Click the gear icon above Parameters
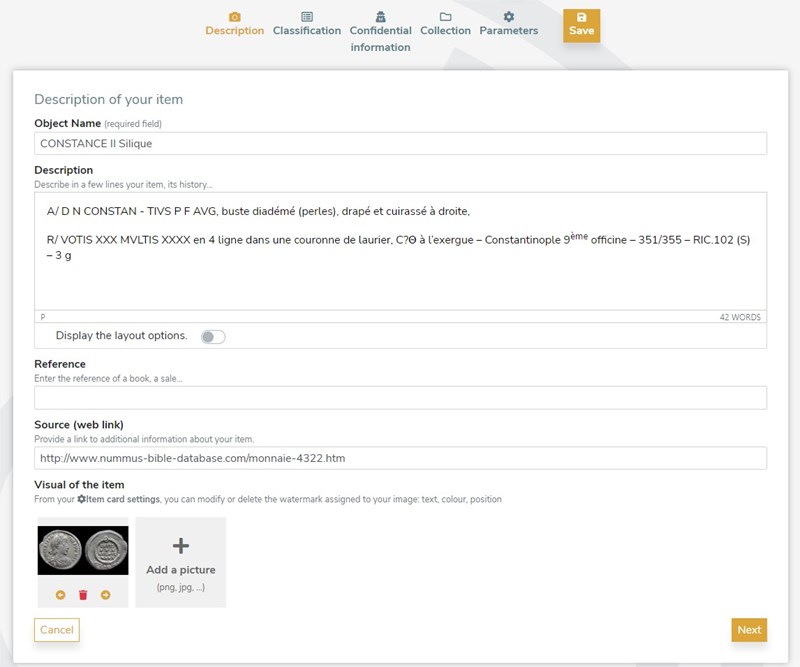 pos(509,17)
